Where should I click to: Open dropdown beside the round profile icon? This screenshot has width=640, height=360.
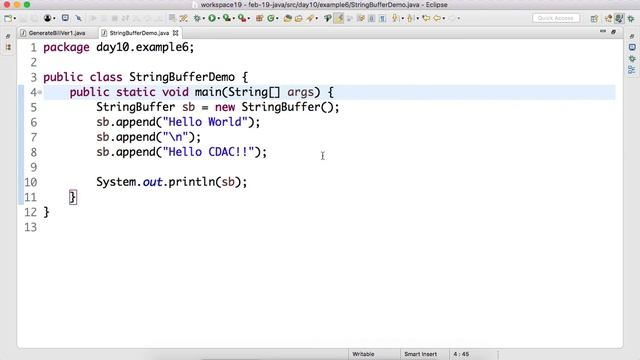pyautogui.click(x=54, y=19)
